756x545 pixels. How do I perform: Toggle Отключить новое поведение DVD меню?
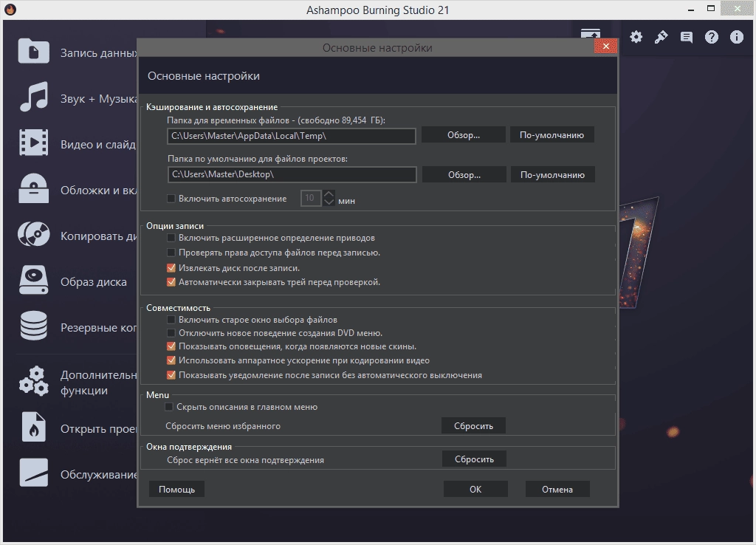pos(171,333)
